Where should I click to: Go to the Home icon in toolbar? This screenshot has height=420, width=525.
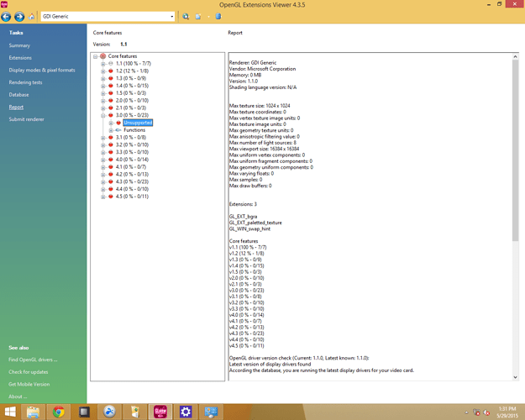31,17
